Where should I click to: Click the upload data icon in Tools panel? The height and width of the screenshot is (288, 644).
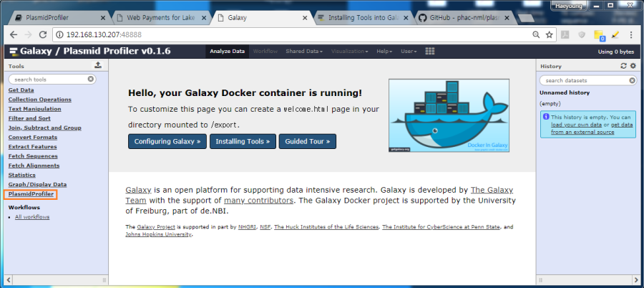pyautogui.click(x=98, y=65)
